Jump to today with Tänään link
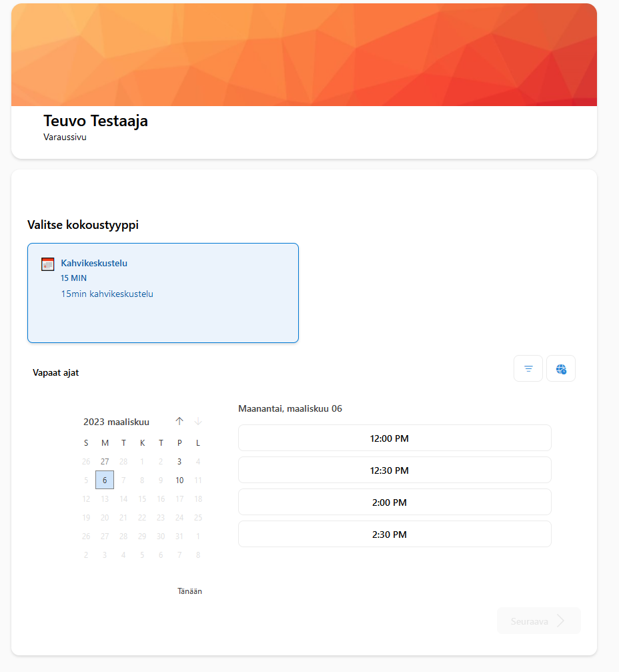This screenshot has width=619, height=672. pos(190,591)
